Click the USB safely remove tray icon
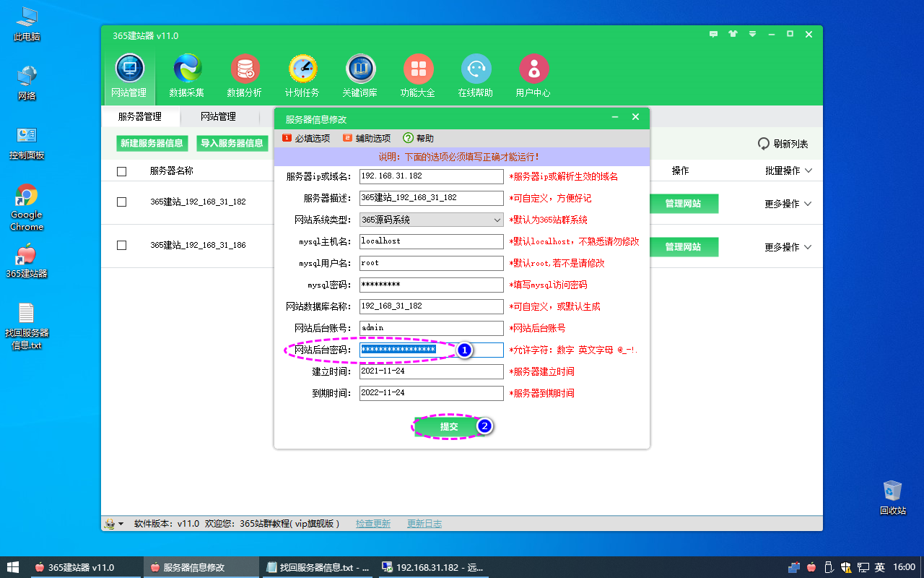 (x=829, y=567)
